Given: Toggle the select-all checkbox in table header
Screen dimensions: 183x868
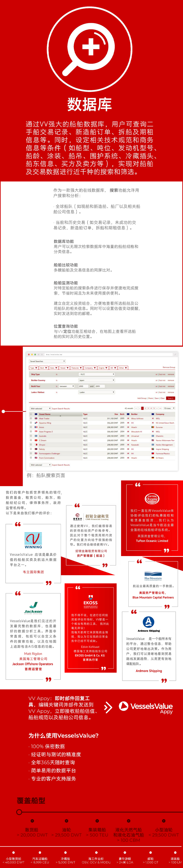Looking at the screenshot, I should point(31,414).
